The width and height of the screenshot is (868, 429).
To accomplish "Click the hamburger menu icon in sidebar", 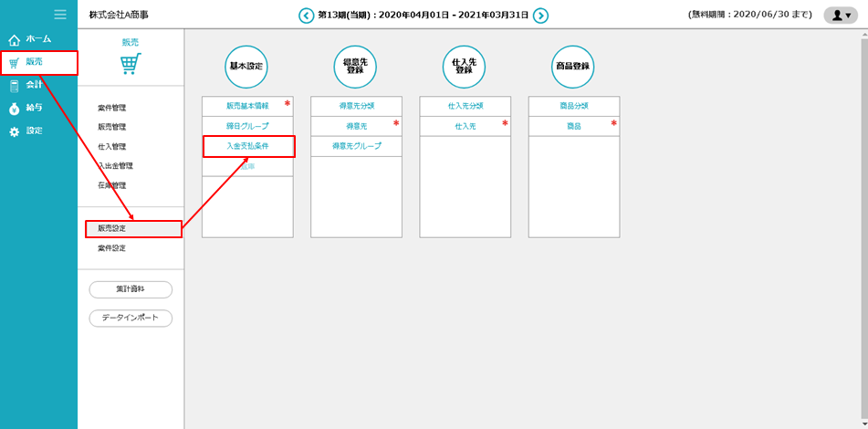I will click(60, 14).
